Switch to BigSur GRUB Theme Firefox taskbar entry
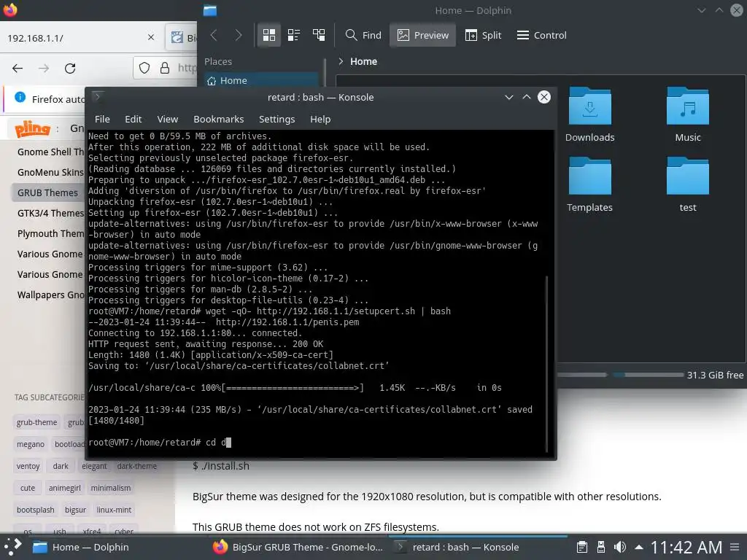Viewport: 747px width, 560px height. (298, 547)
